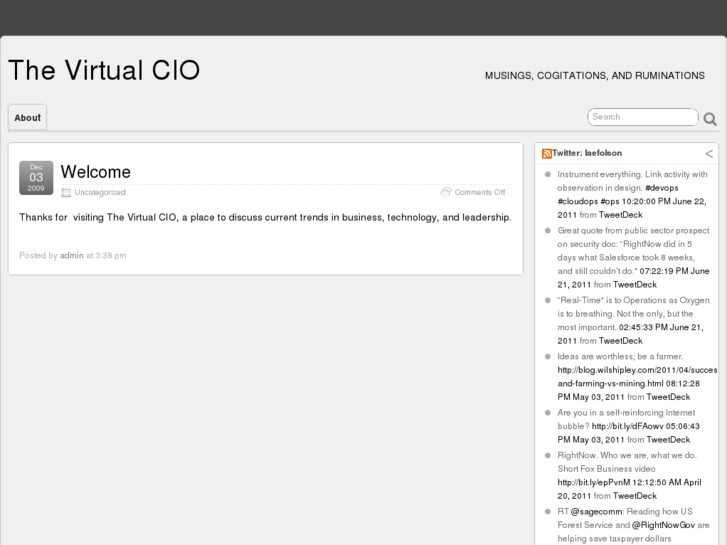Open the Uncategorized category link

(100, 192)
